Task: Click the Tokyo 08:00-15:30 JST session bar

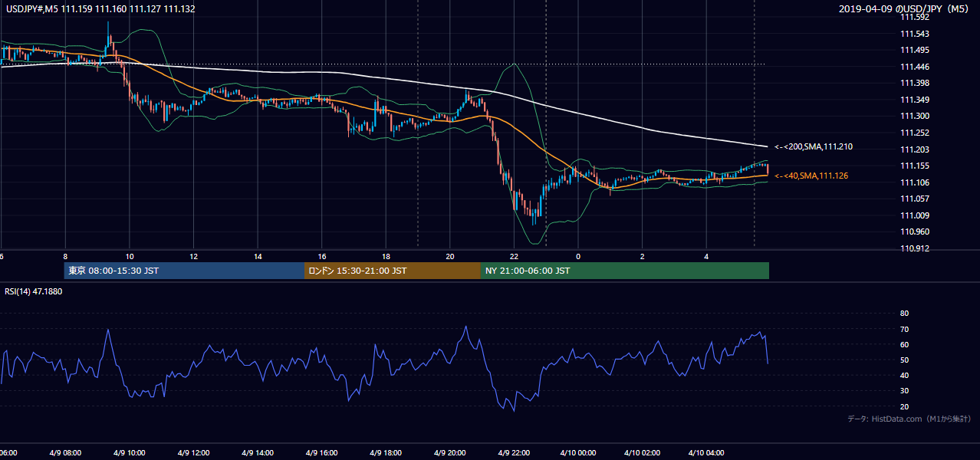Action: (184, 271)
